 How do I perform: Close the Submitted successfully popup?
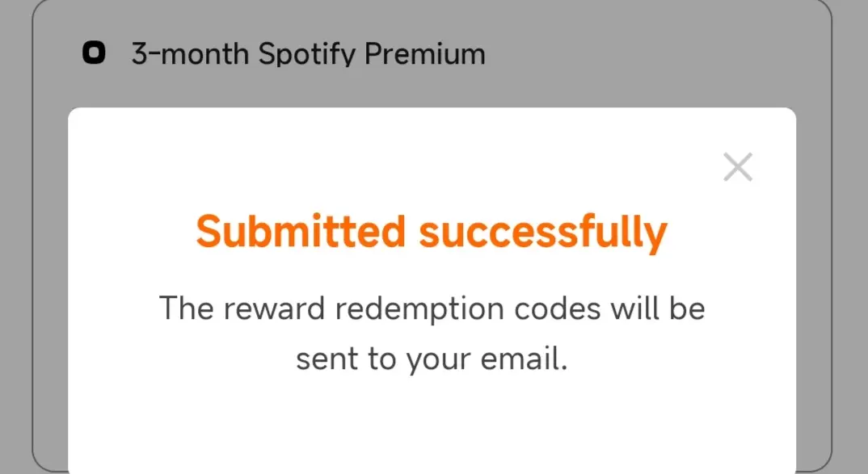click(x=738, y=167)
